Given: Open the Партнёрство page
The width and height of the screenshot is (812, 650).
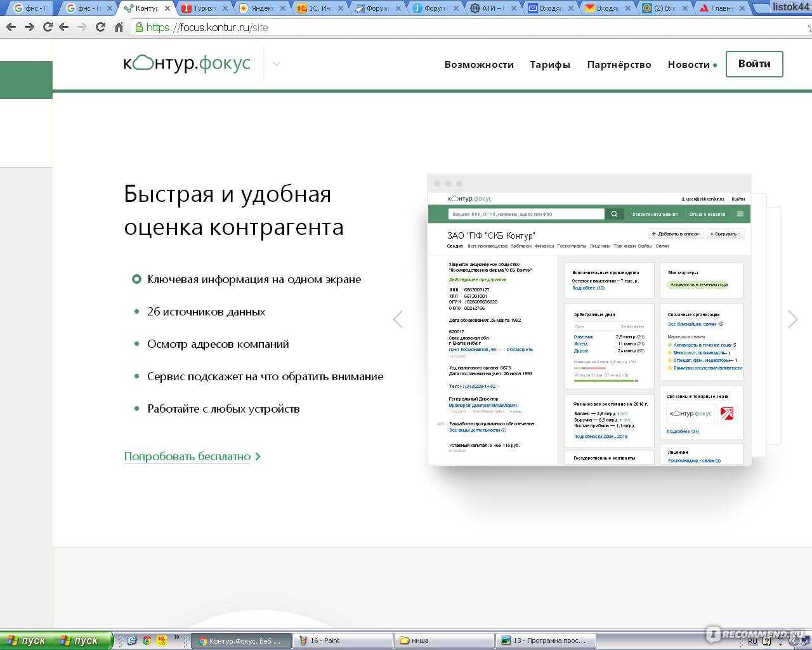Looking at the screenshot, I should 619,64.
